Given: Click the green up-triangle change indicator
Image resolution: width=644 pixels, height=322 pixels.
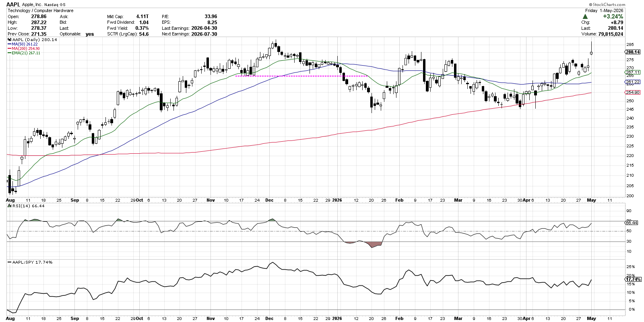Looking at the screenshot, I should pyautogui.click(x=585, y=17).
